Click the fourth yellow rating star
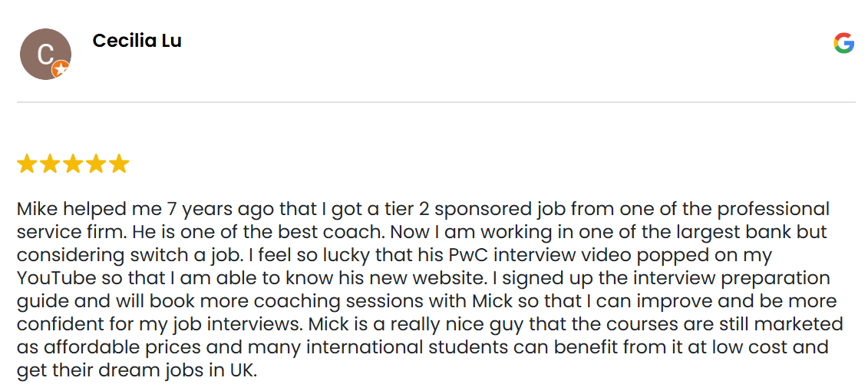This screenshot has width=868, height=391. (x=96, y=164)
